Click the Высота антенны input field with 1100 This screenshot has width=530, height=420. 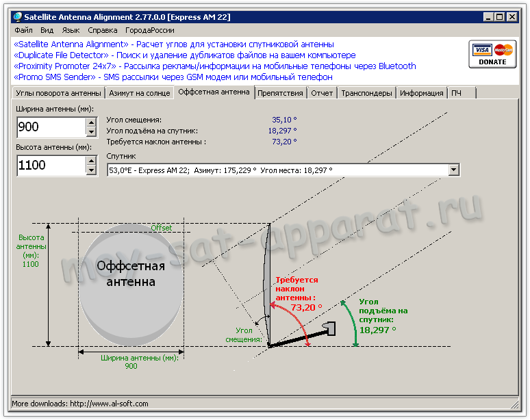(51, 166)
